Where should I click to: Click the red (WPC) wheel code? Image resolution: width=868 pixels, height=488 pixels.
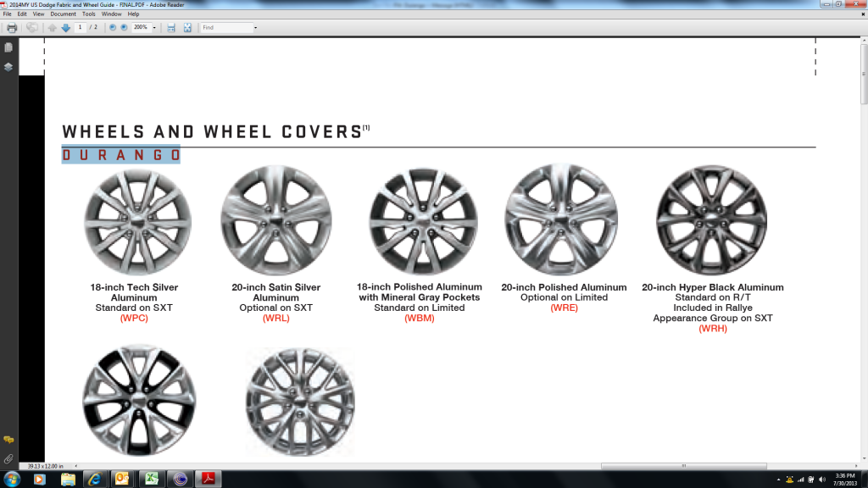[134, 319]
